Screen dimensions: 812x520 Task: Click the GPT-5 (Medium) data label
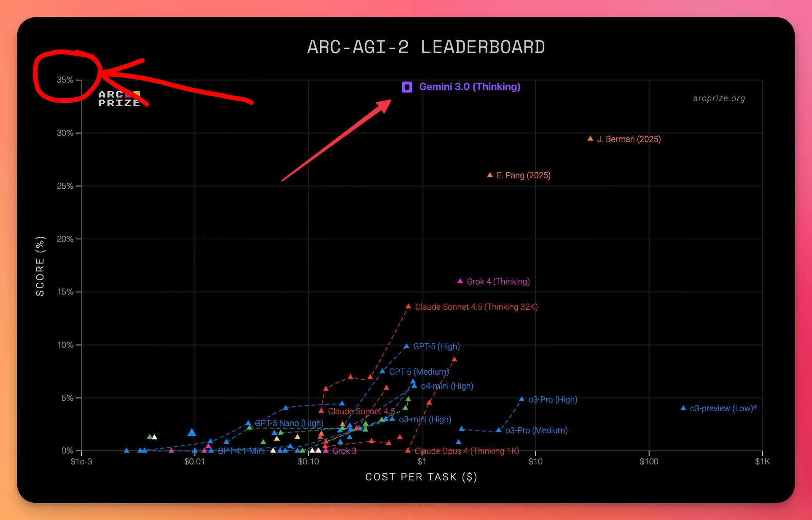[419, 372]
